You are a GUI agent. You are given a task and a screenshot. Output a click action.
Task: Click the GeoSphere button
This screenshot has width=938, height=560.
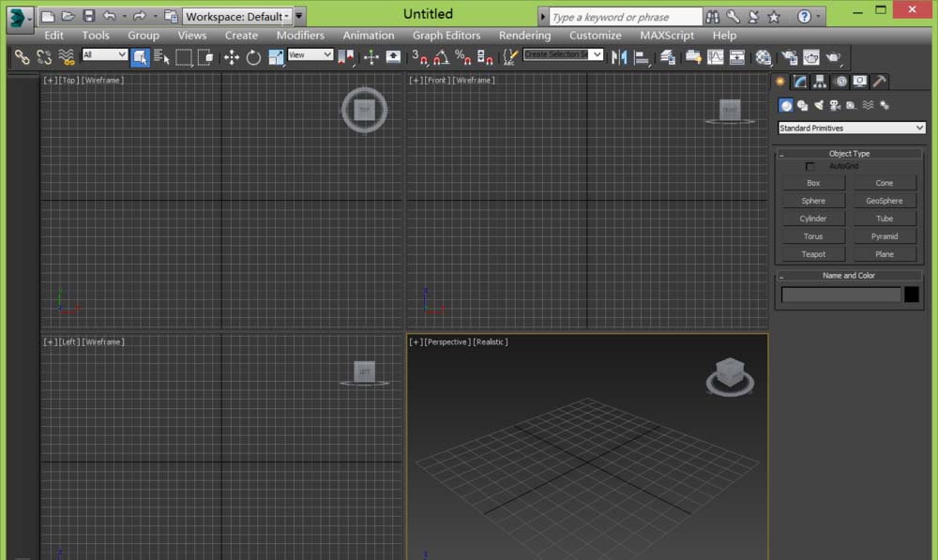[885, 201]
